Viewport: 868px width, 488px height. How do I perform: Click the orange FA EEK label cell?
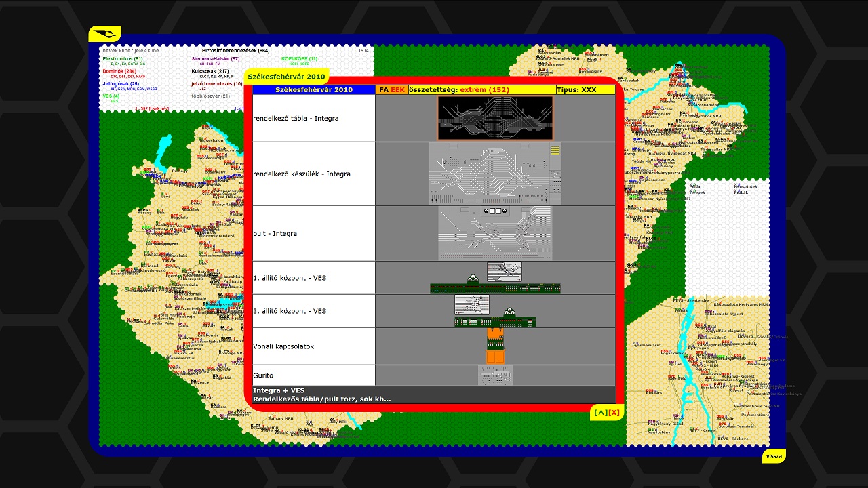(392, 89)
